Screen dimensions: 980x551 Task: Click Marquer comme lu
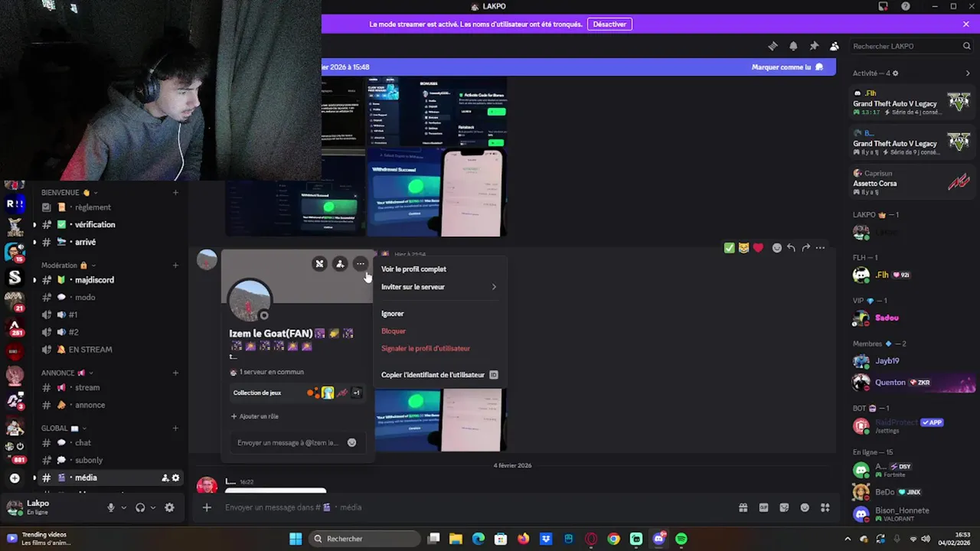tap(788, 67)
